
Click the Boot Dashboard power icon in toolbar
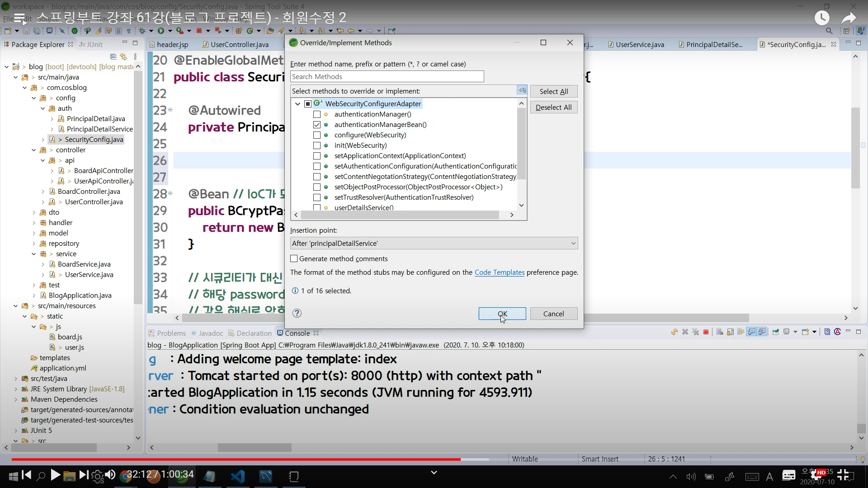[75, 31]
